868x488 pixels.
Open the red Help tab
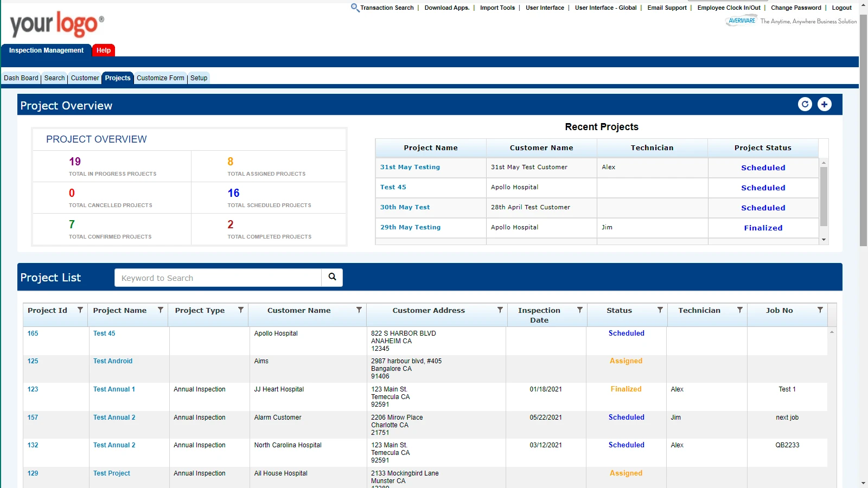104,50
